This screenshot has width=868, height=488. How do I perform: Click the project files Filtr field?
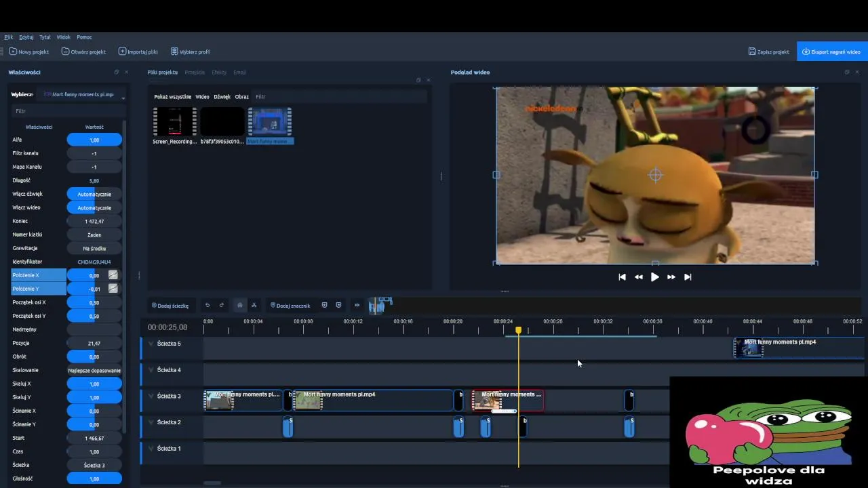[x=339, y=97]
